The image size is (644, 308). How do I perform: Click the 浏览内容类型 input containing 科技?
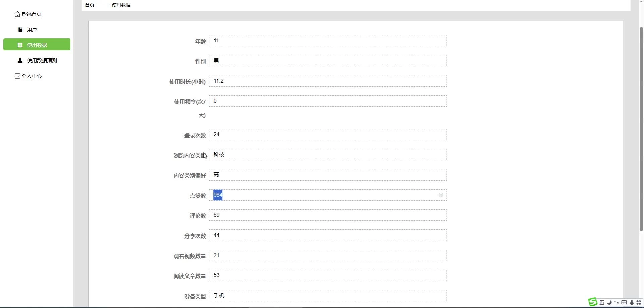pyautogui.click(x=328, y=155)
